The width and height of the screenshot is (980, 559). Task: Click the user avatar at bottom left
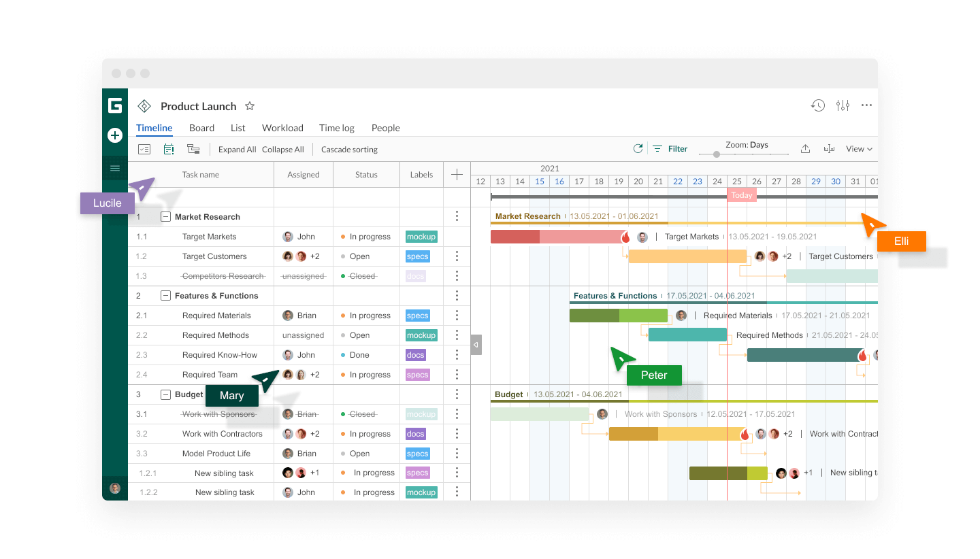114,488
